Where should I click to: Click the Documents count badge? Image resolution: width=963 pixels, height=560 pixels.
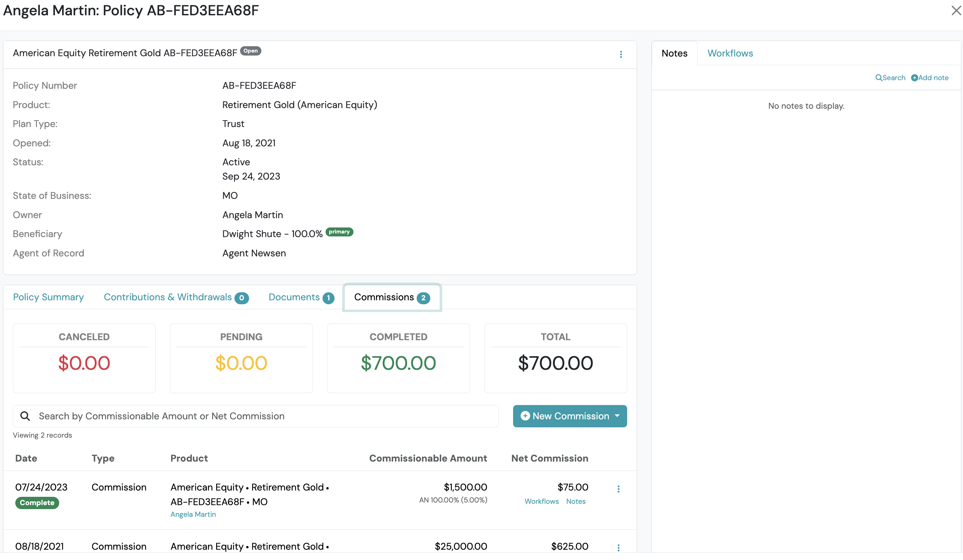[x=328, y=298]
